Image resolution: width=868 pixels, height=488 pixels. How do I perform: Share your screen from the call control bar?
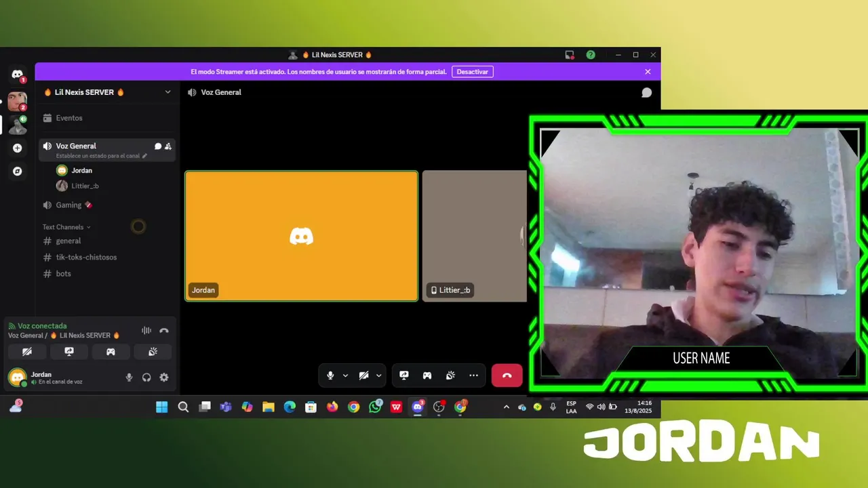coord(404,375)
